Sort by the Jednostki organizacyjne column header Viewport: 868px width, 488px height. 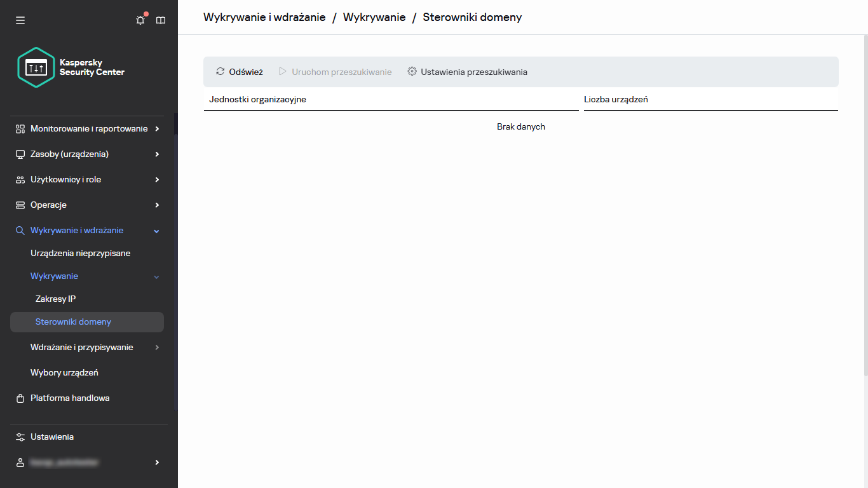click(x=257, y=99)
